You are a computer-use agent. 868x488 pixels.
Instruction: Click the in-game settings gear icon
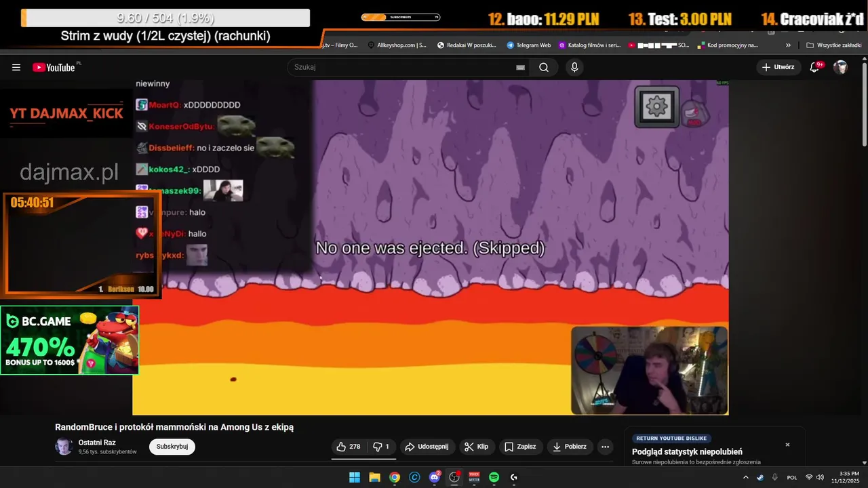click(x=656, y=106)
